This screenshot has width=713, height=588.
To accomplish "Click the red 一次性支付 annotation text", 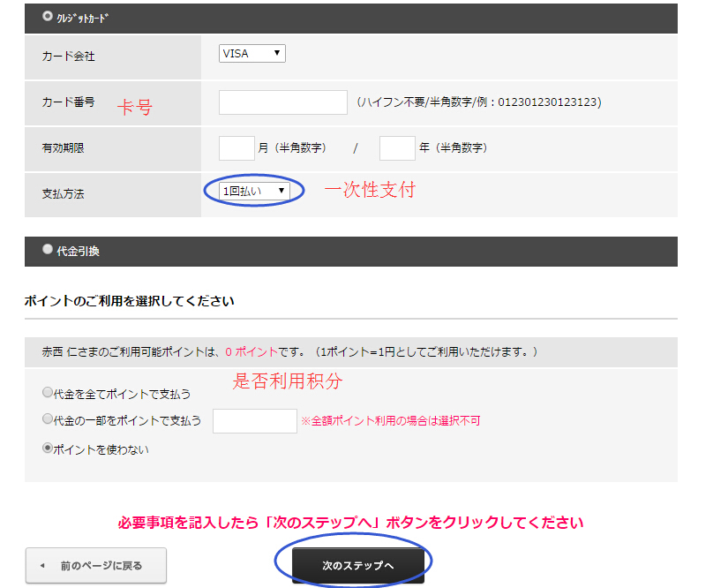I will 369,190.
